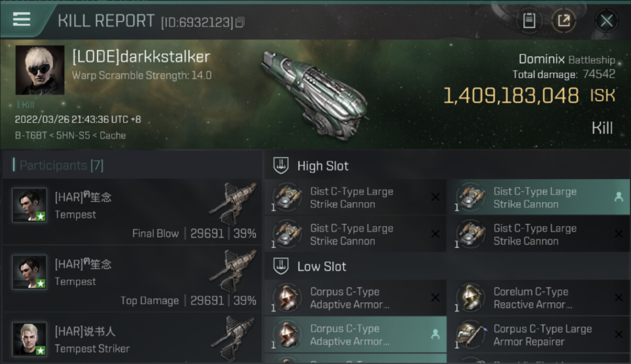Collapse the Low Slot section header
This screenshot has height=364, width=631.
pyautogui.click(x=322, y=266)
